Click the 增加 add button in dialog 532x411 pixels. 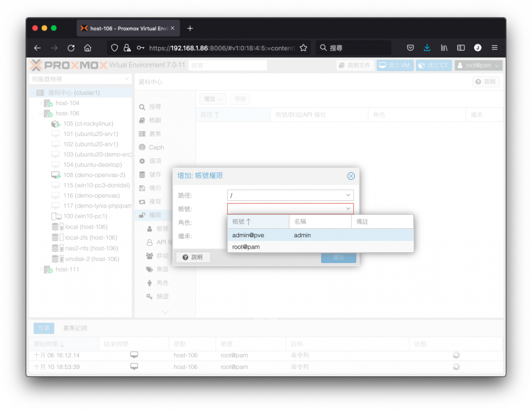click(x=339, y=257)
